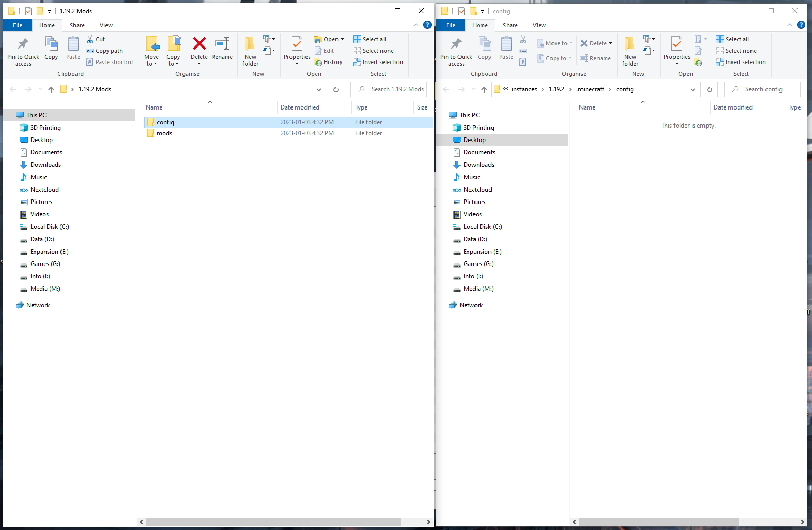Click refresh button in config window address bar
This screenshot has height=530, width=812.
(709, 89)
